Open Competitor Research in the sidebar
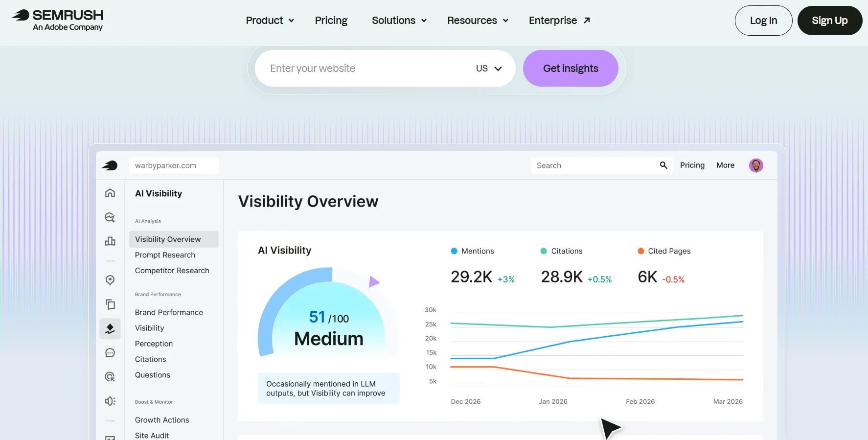This screenshot has height=440, width=868. 172,271
